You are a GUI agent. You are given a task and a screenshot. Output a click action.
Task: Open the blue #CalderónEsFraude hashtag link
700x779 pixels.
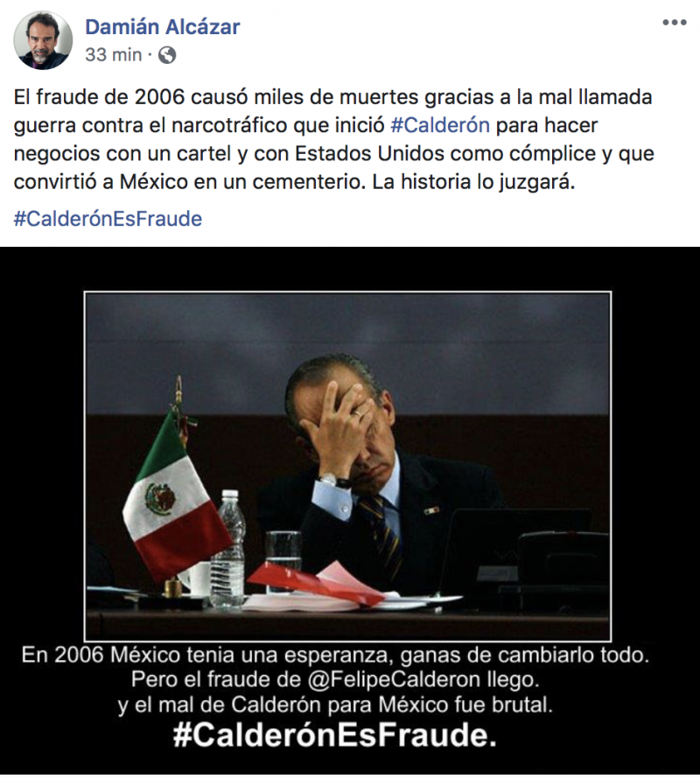click(108, 219)
